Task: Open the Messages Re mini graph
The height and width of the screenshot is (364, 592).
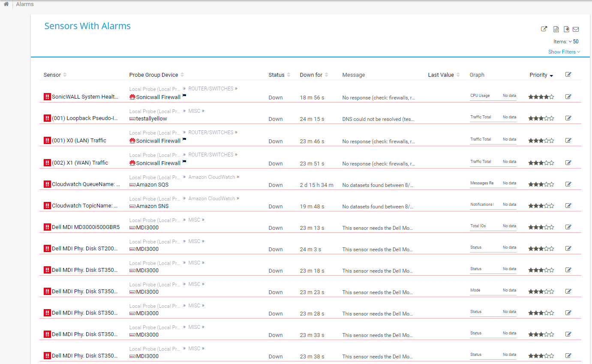Action: [x=493, y=184]
